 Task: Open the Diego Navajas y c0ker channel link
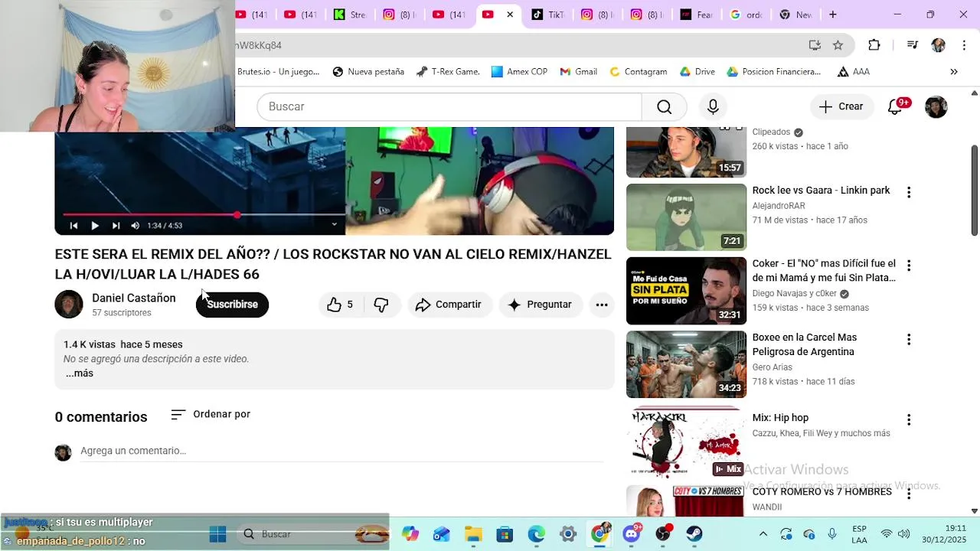[x=795, y=294]
